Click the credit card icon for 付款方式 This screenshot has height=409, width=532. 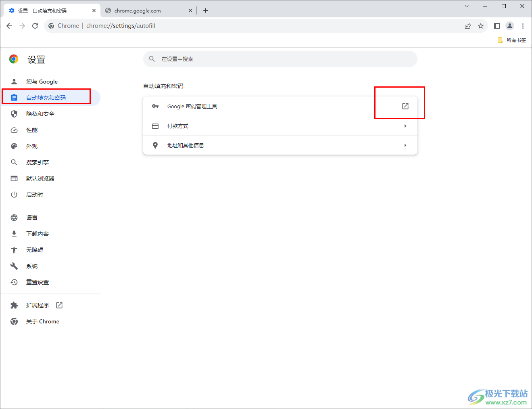click(x=155, y=126)
